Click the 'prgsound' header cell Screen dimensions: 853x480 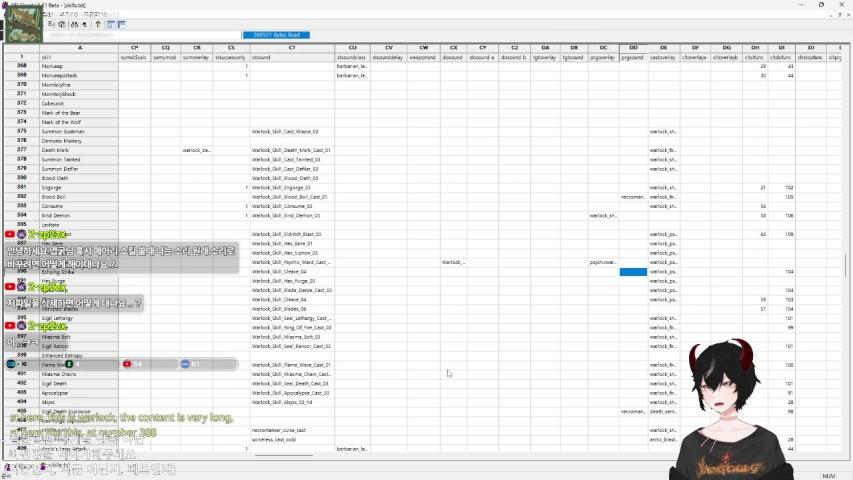633,57
